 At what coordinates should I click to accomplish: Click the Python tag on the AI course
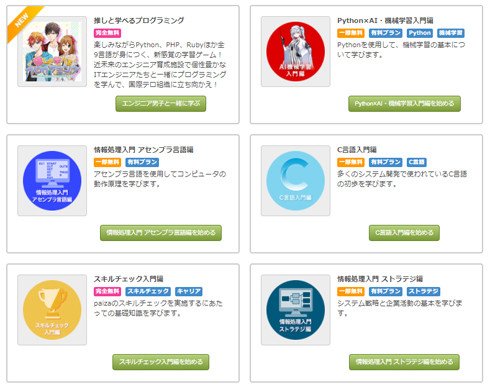tap(420, 33)
